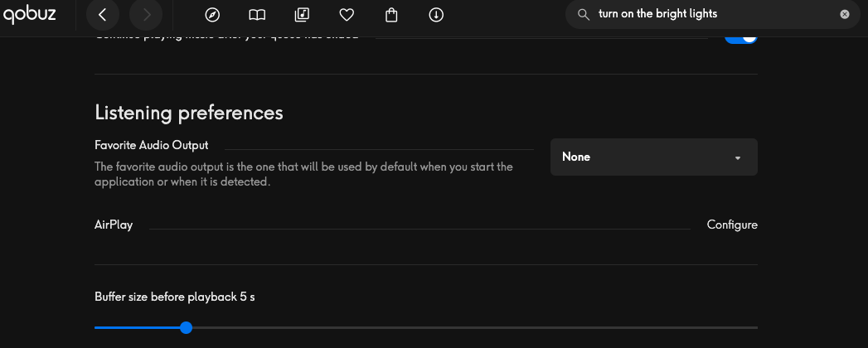Open the Favorite Audio Output dropdown showing None
Image resolution: width=868 pixels, height=348 pixels.
pyautogui.click(x=653, y=157)
